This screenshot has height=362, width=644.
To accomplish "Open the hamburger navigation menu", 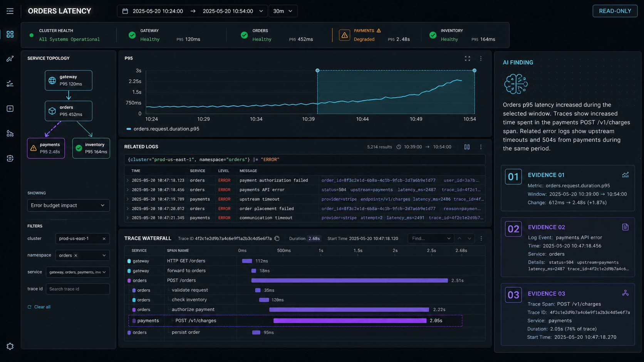I will [x=10, y=11].
